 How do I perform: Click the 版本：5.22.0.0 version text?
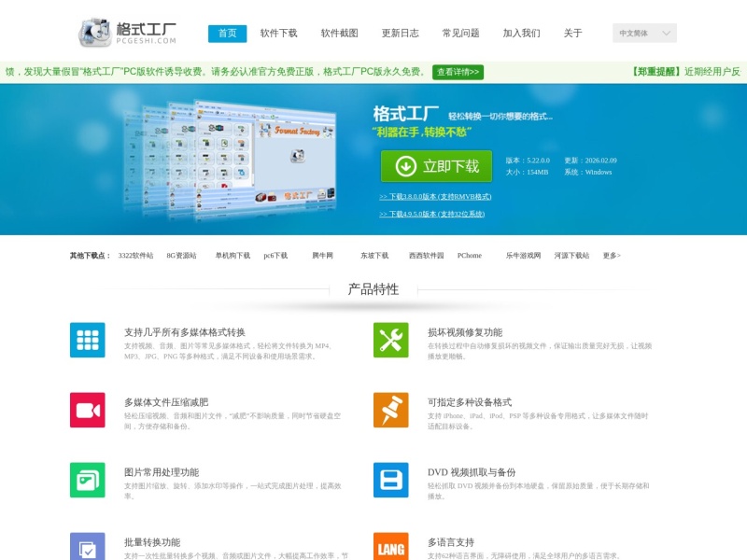point(528,161)
